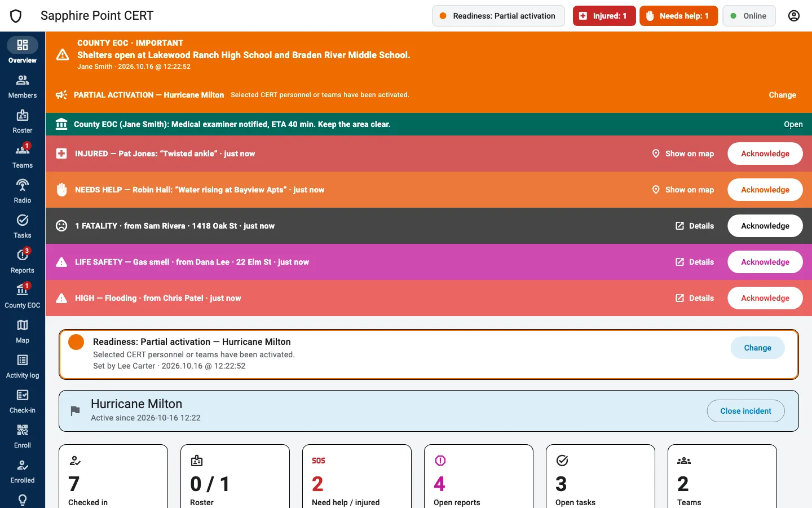Click the Sapphire Point CERT title
Viewport: 812px width, 508px height.
(97, 16)
